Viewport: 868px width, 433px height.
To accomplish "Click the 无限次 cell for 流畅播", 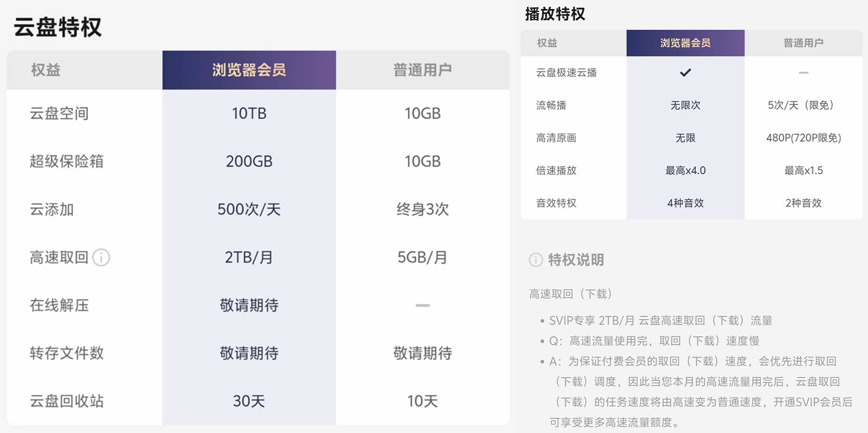I will click(x=685, y=105).
